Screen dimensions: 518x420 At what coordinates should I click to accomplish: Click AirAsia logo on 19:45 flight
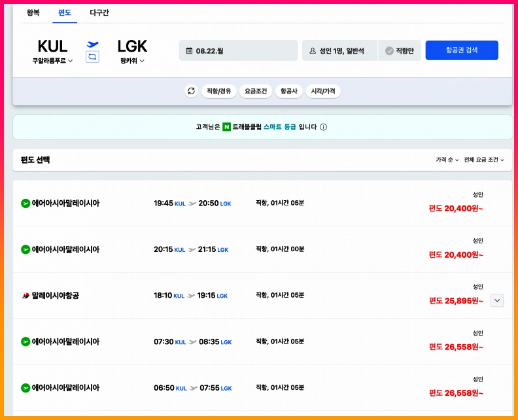click(x=26, y=203)
